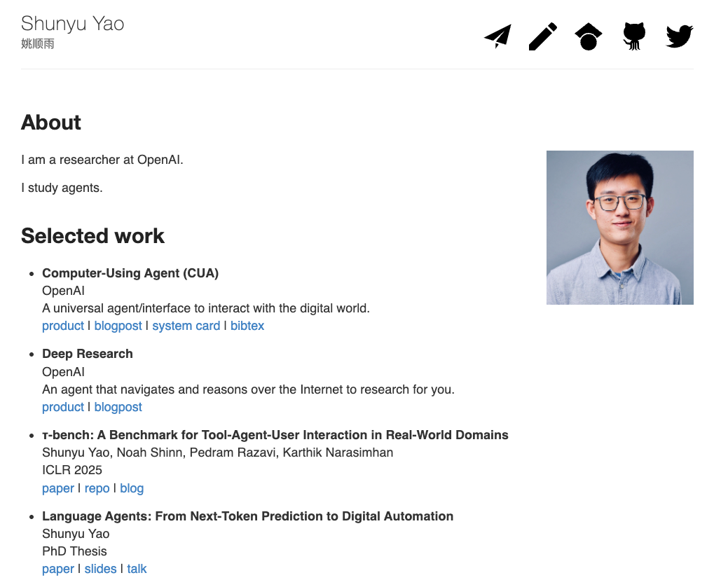The image size is (728, 587).
Task: Open the Google Scholar graduation cap icon
Action: pos(589,36)
